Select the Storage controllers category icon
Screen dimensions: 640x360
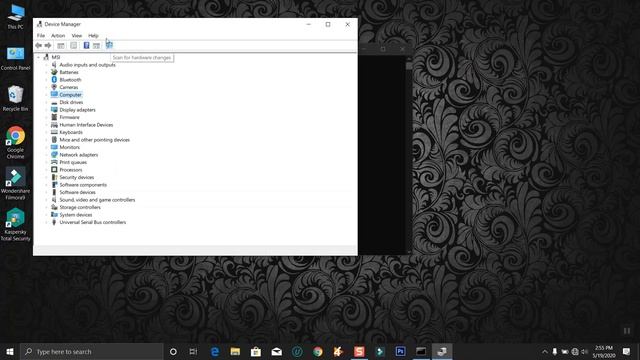pyautogui.click(x=54, y=207)
